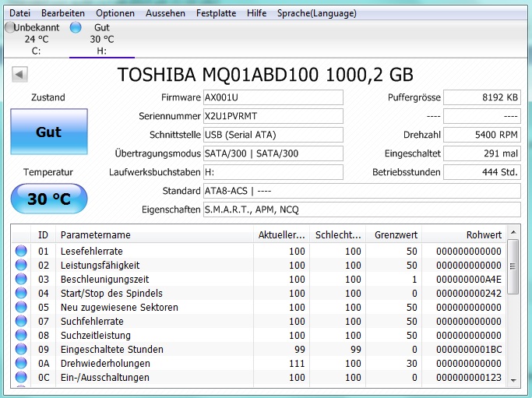The height and width of the screenshot is (398, 532).
Task: Click raw value 000000000123
Action: click(469, 377)
